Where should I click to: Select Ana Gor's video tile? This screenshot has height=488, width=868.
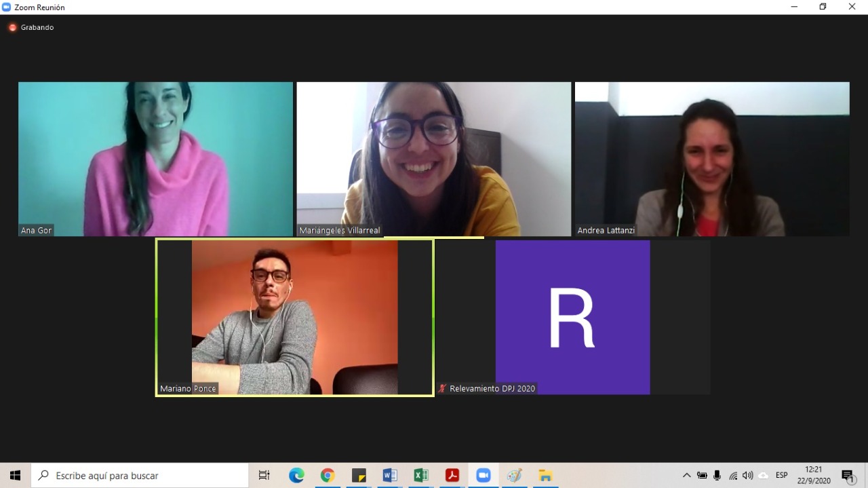(155, 159)
